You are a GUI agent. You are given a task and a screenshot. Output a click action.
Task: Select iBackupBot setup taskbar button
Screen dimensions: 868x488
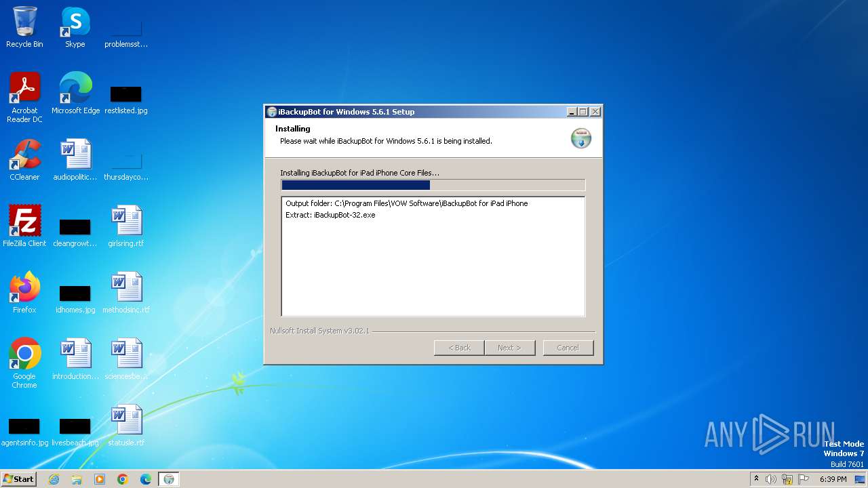click(169, 479)
